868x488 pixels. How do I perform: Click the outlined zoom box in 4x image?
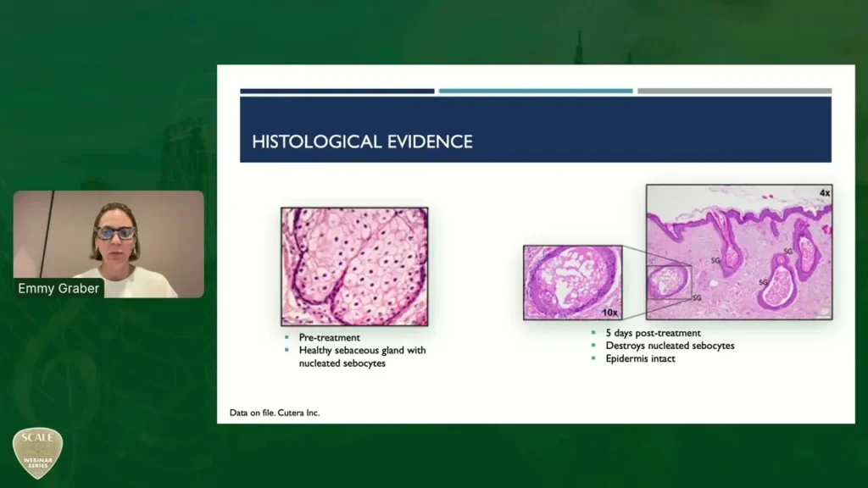670,282
